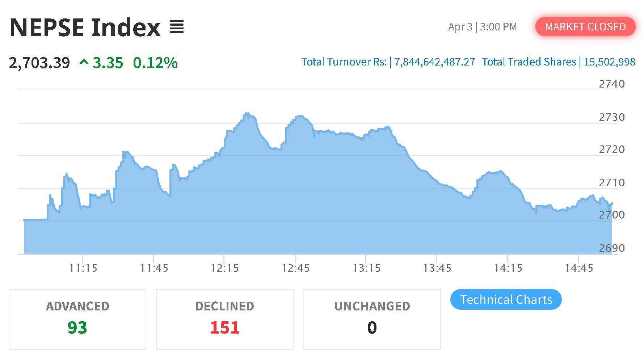Click the Total Turnover Rs value
Screen dimensions: 644x356
434,62
